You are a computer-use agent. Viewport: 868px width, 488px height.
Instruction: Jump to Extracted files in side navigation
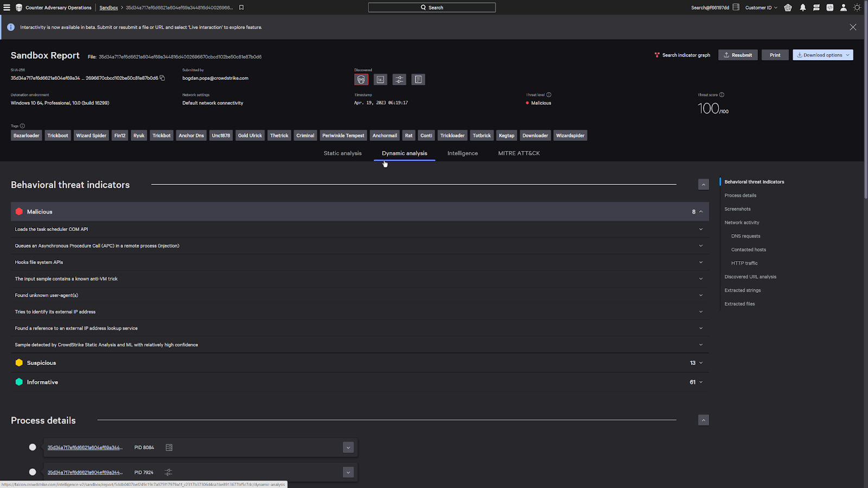point(739,304)
